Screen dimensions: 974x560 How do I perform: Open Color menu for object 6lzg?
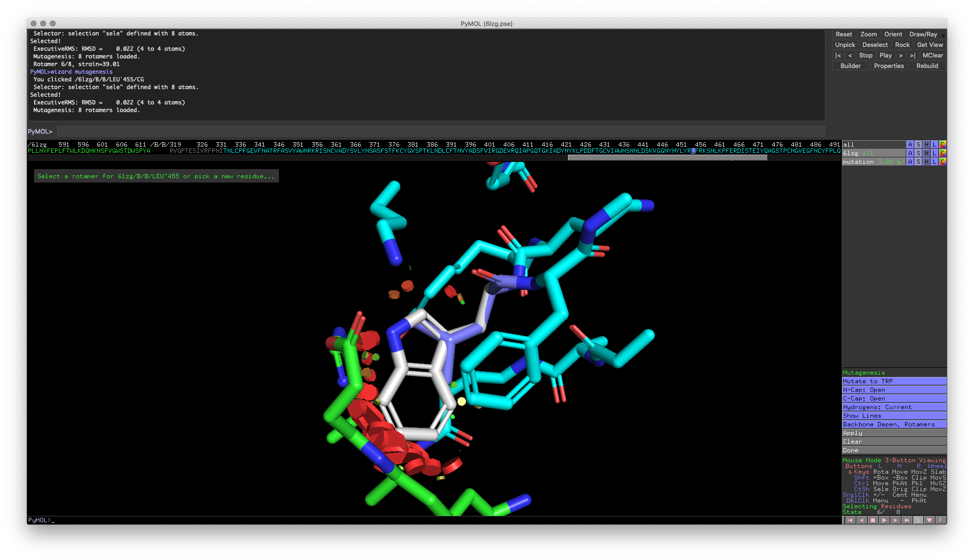942,153
